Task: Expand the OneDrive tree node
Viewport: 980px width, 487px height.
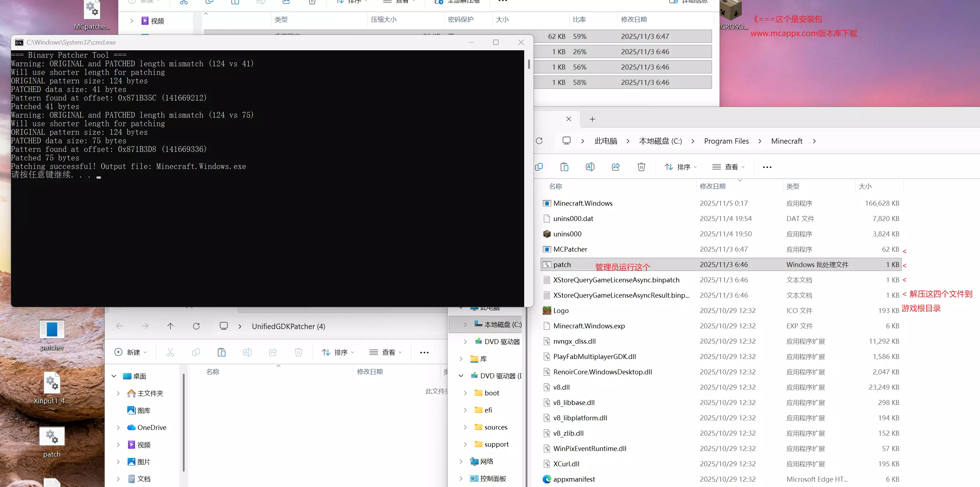Action: [118, 428]
